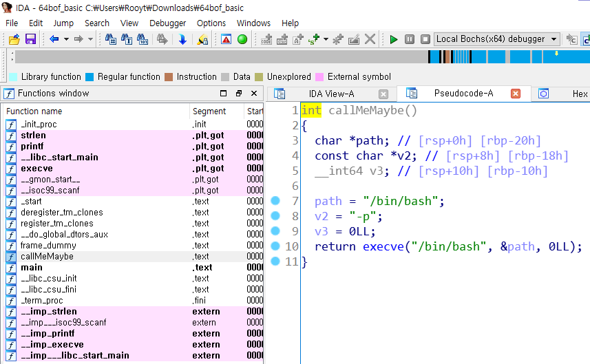Undock the Functions window panel
The image size is (590, 364).
(239, 94)
